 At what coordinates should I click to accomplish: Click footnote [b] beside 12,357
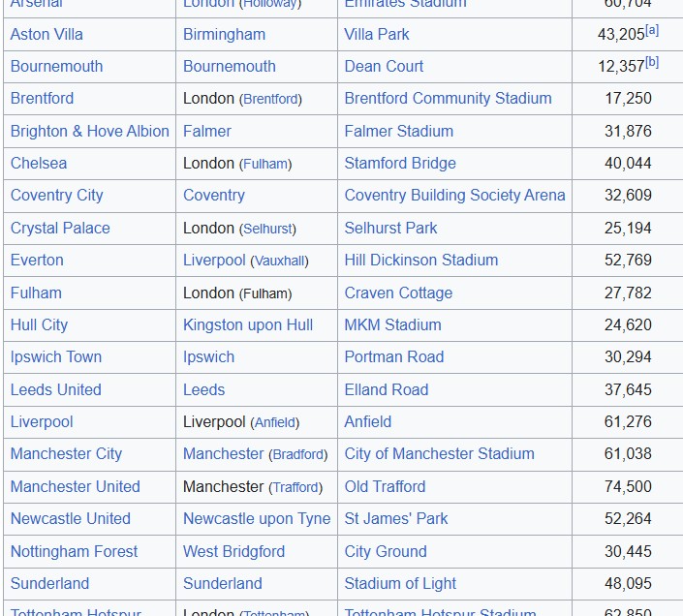(652, 62)
